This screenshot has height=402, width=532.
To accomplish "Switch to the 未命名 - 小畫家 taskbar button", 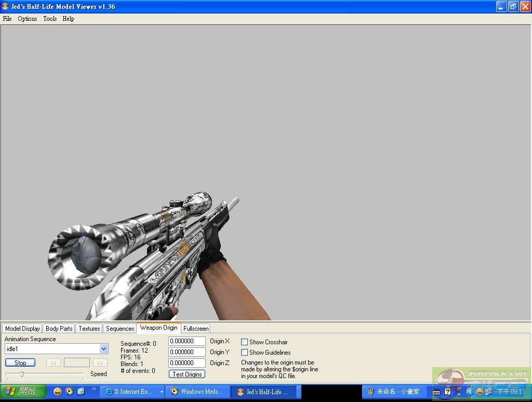I will (x=395, y=392).
